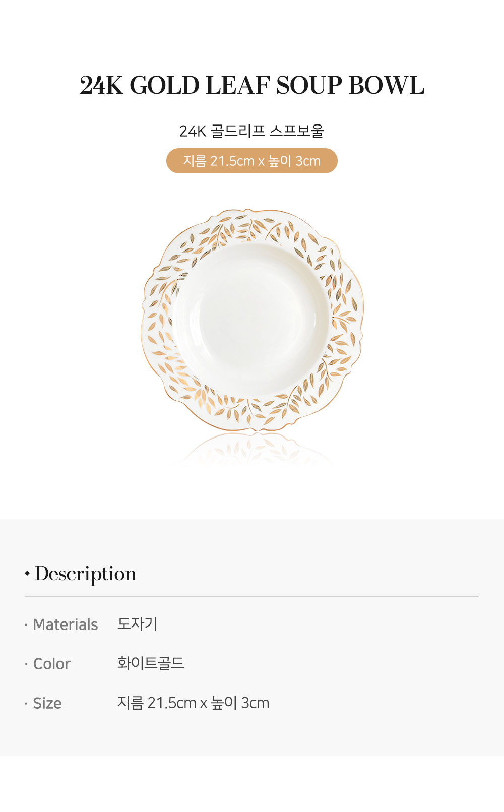The image size is (504, 812).
Task: Click the Materials label
Action: coord(66,624)
